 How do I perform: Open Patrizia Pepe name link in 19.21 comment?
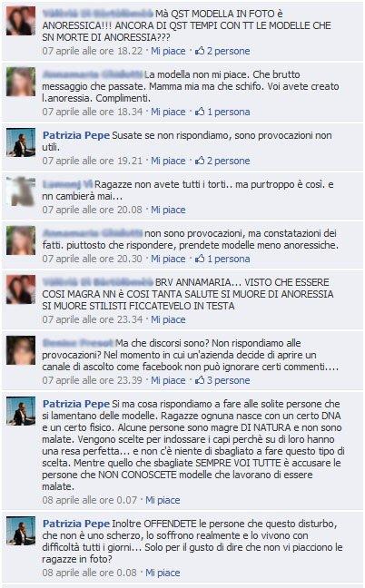(x=76, y=135)
